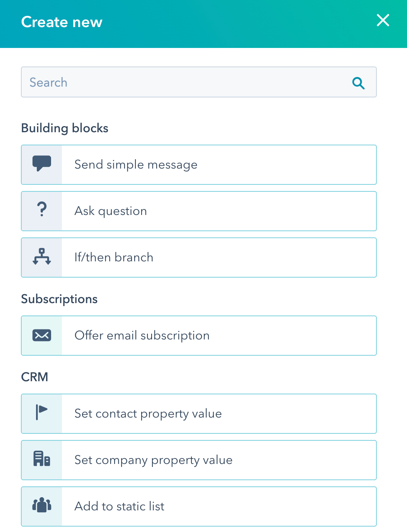Close the Create new panel
The height and width of the screenshot is (532, 407).
click(x=383, y=21)
